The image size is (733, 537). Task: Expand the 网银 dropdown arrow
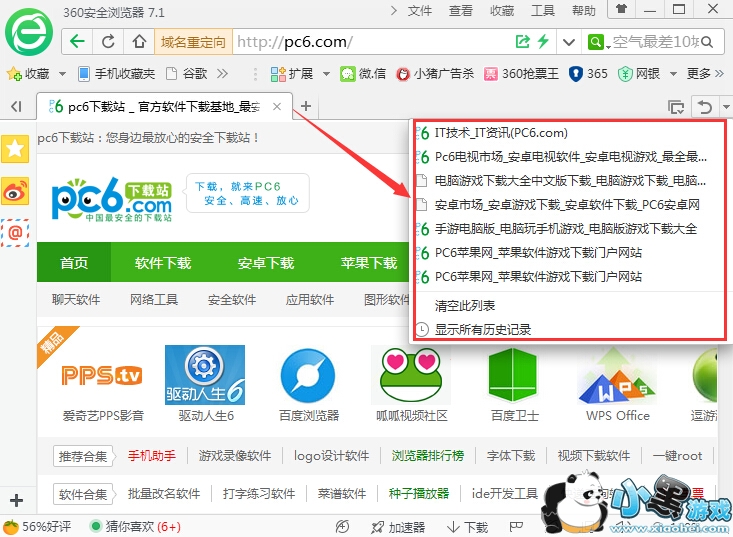click(673, 74)
